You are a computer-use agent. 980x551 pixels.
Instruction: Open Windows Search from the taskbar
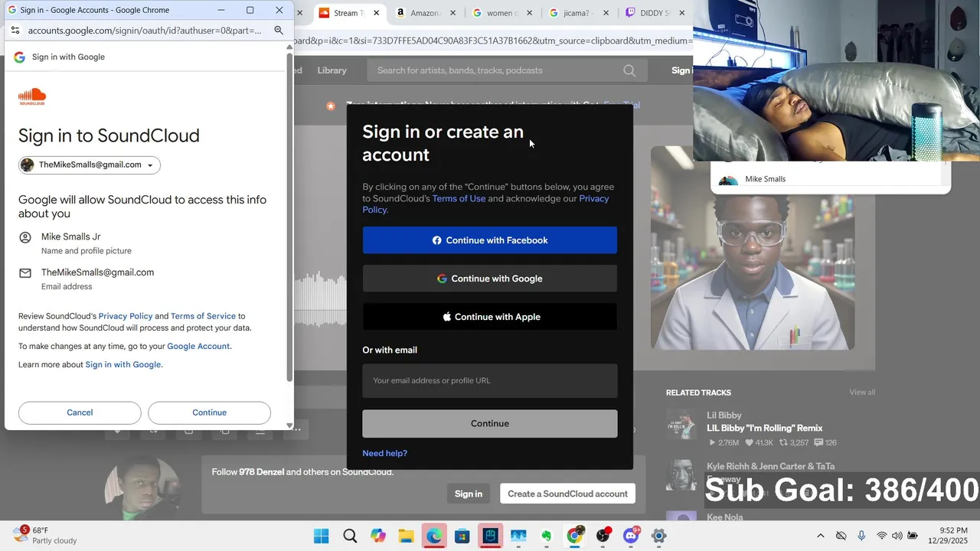pos(350,536)
